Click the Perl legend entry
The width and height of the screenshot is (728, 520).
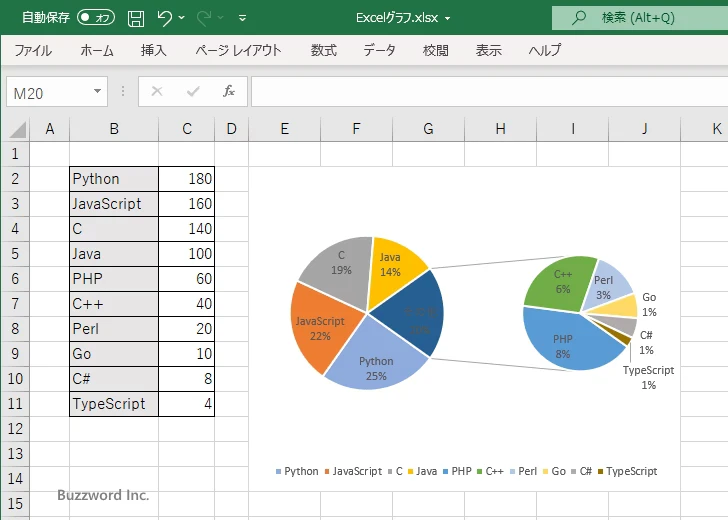click(523, 471)
